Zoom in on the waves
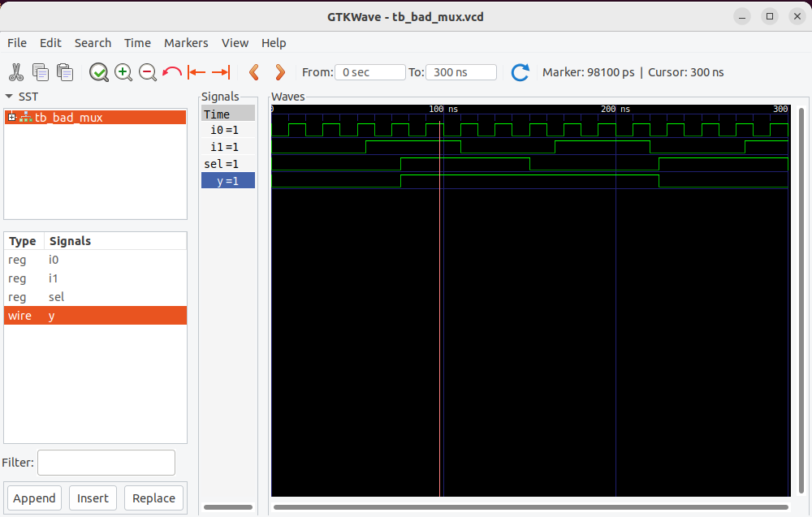Image resolution: width=812 pixels, height=517 pixels. click(x=123, y=72)
